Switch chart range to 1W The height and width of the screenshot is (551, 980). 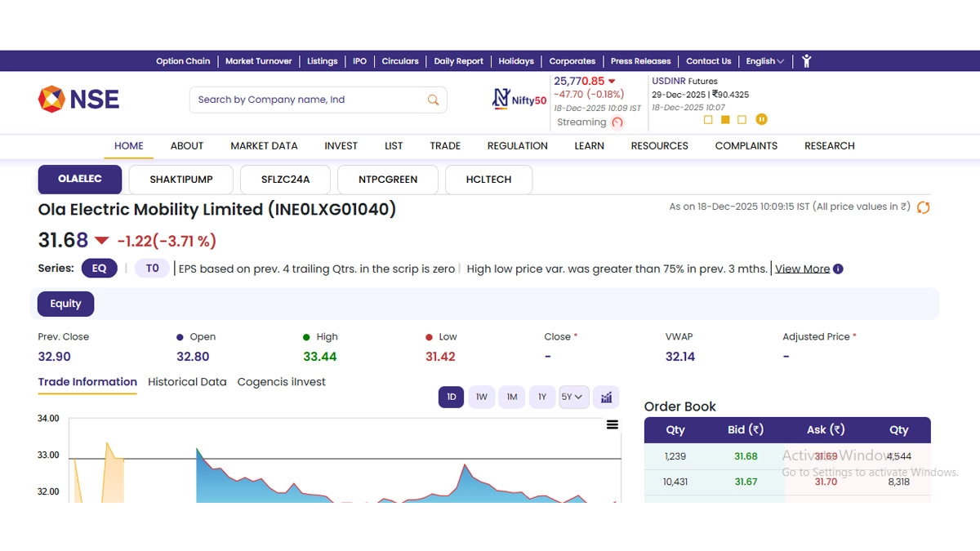[482, 398]
